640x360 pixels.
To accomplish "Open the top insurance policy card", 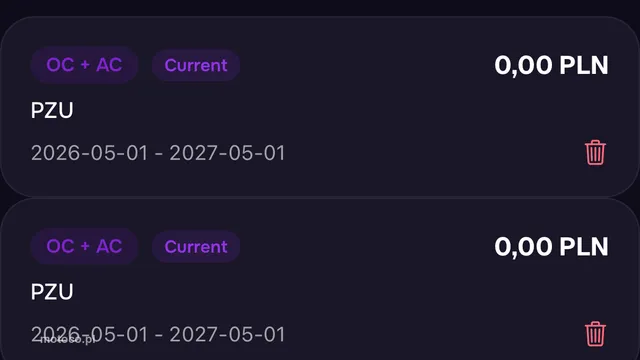I will (x=320, y=107).
